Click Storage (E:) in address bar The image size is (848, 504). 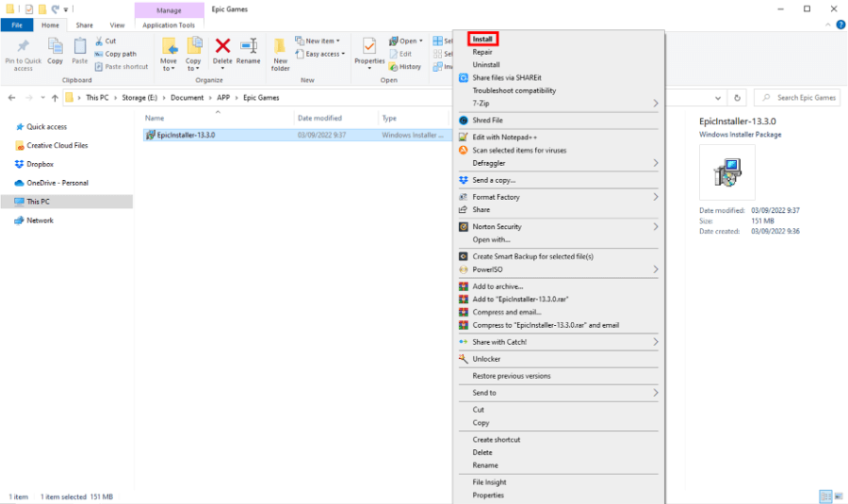click(139, 98)
